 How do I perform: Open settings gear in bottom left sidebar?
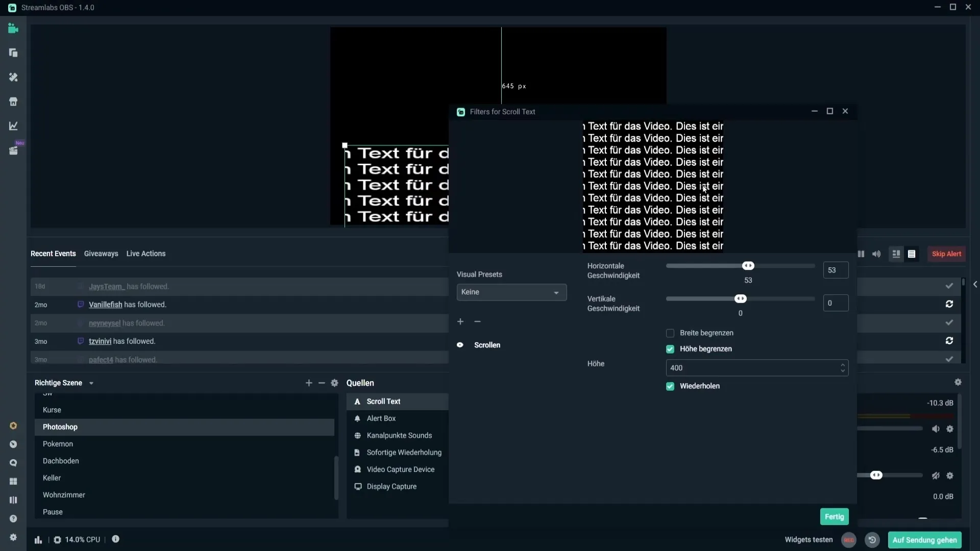pos(13,537)
